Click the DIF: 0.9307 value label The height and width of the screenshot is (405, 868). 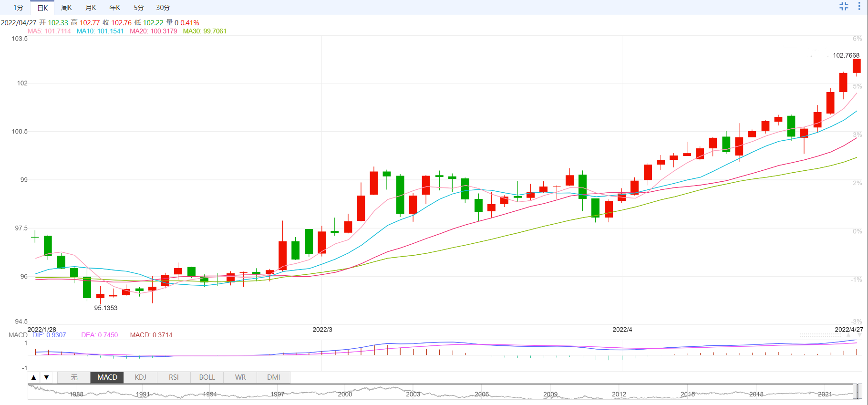tap(49, 335)
